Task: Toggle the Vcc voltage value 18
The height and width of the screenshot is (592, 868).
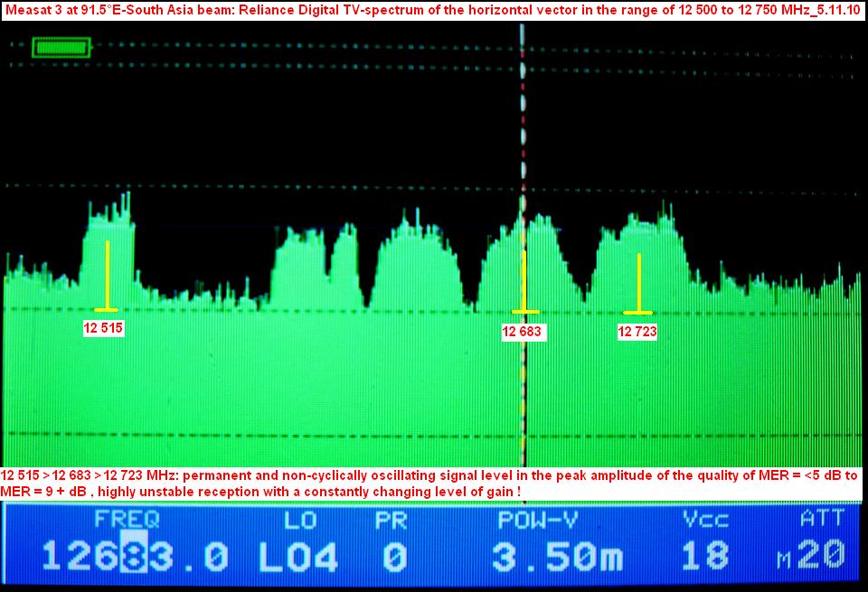Action: pos(706,557)
